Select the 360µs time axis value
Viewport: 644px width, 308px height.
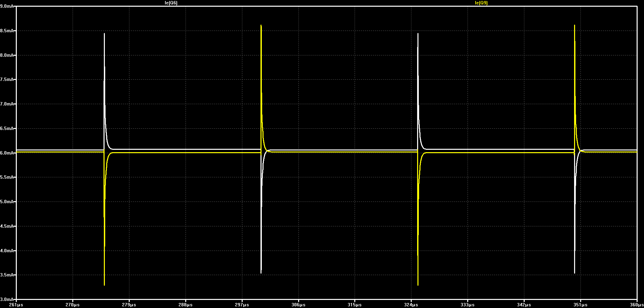pos(636,305)
